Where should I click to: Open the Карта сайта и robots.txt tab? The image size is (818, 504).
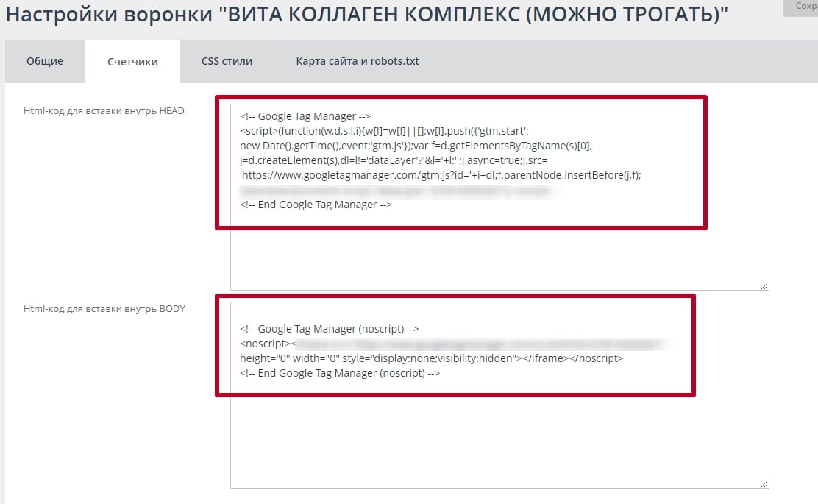pos(357,61)
